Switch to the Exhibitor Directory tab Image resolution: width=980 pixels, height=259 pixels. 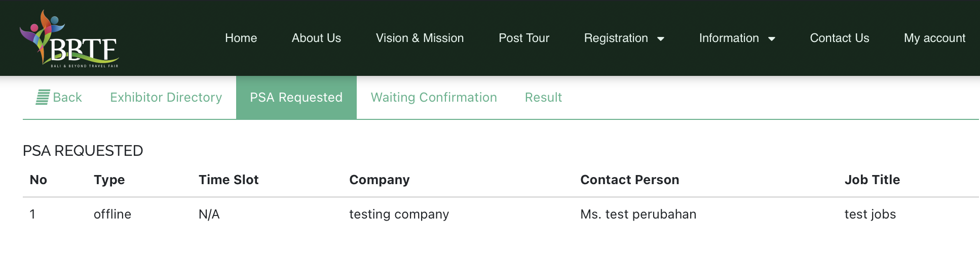166,97
